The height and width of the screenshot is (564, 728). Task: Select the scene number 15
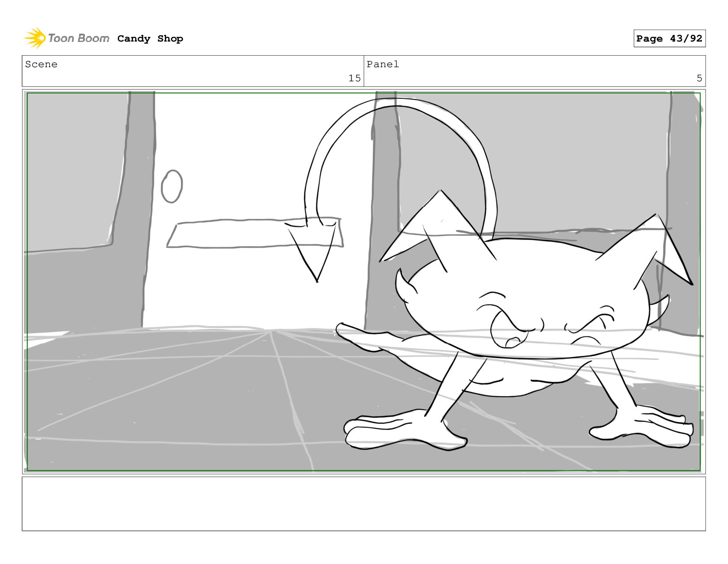354,78
